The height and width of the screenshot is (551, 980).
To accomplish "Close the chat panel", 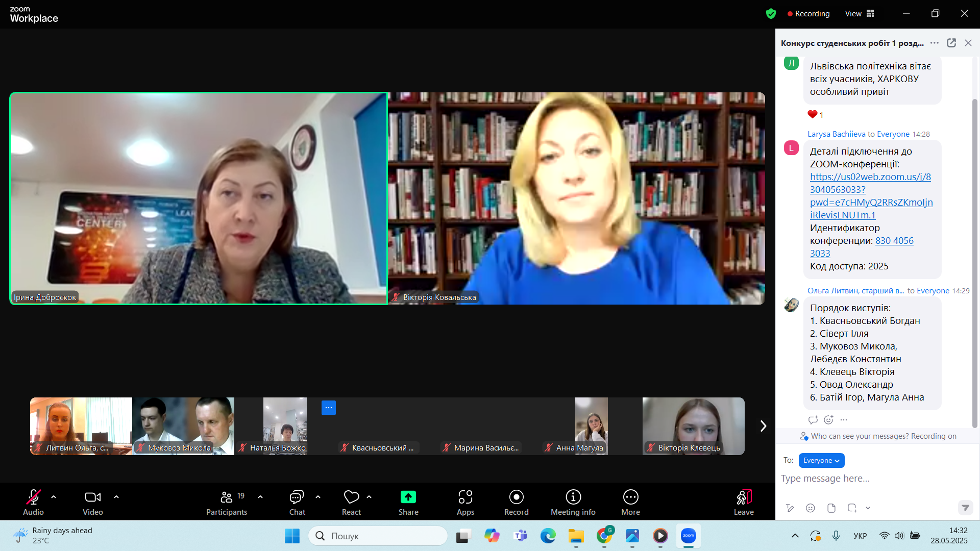I will tap(968, 43).
